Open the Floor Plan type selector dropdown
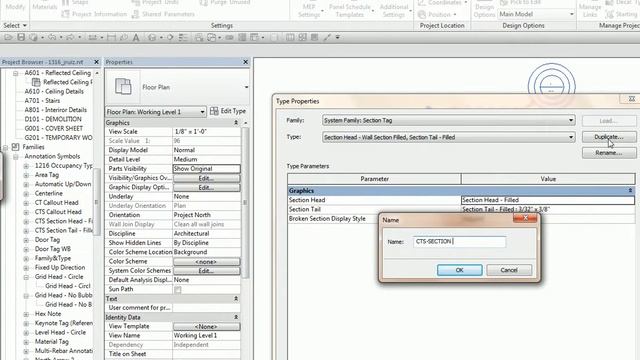 point(246,87)
